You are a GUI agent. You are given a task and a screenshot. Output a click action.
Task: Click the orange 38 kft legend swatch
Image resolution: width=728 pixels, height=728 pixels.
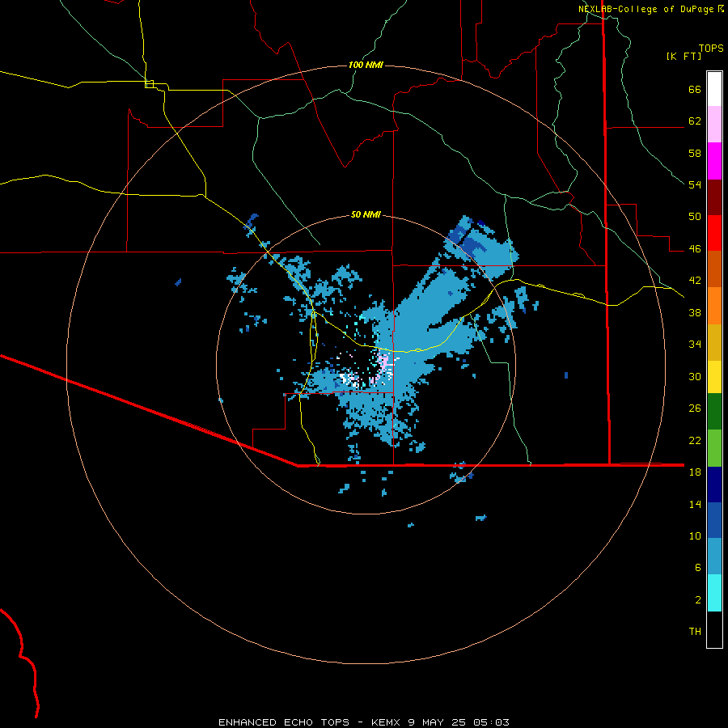(x=714, y=306)
